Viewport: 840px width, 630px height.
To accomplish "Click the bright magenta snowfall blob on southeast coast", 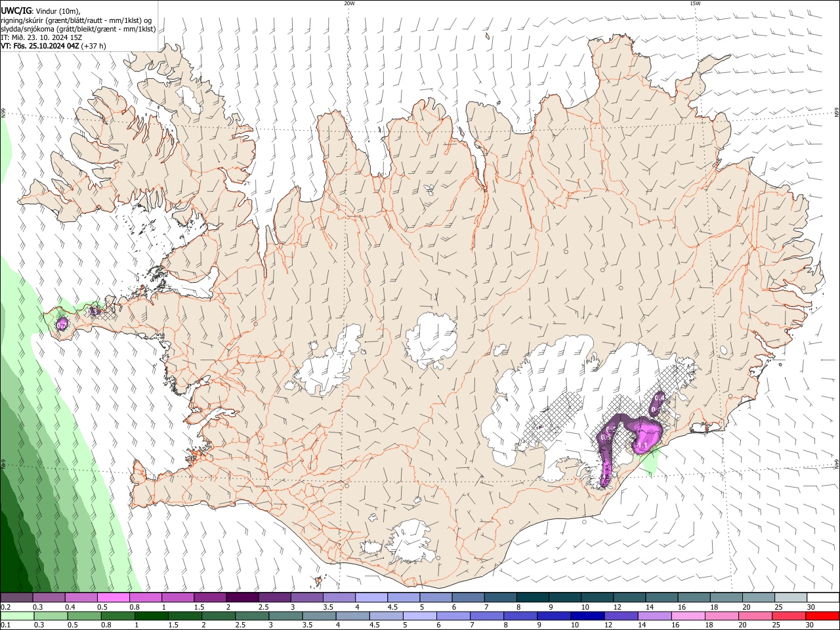I will coord(646,436).
